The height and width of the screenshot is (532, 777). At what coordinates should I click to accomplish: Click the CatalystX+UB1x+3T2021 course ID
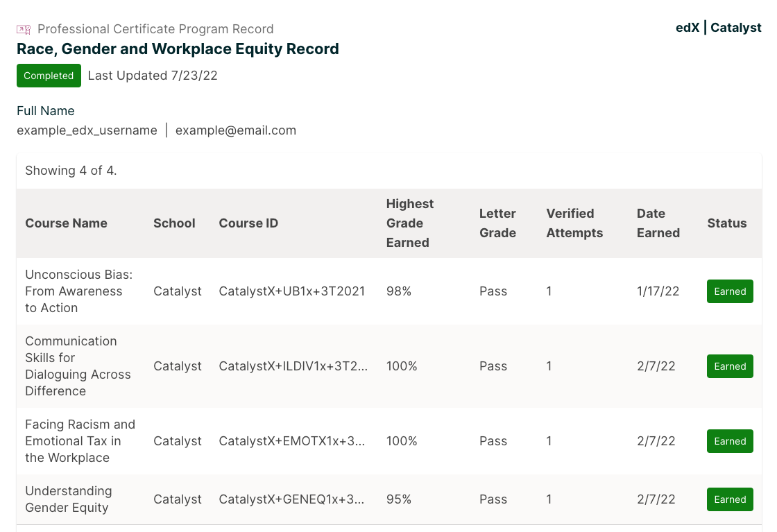pyautogui.click(x=291, y=291)
